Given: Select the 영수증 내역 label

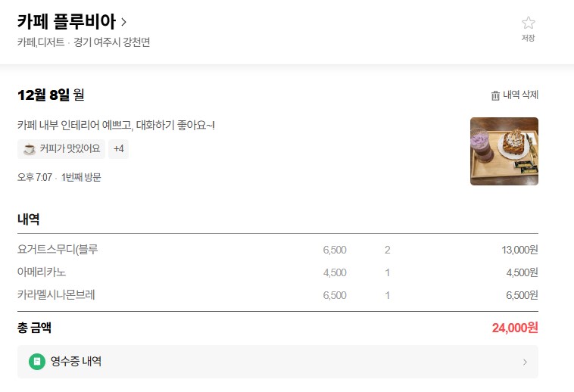Looking at the screenshot, I should pos(76,362).
